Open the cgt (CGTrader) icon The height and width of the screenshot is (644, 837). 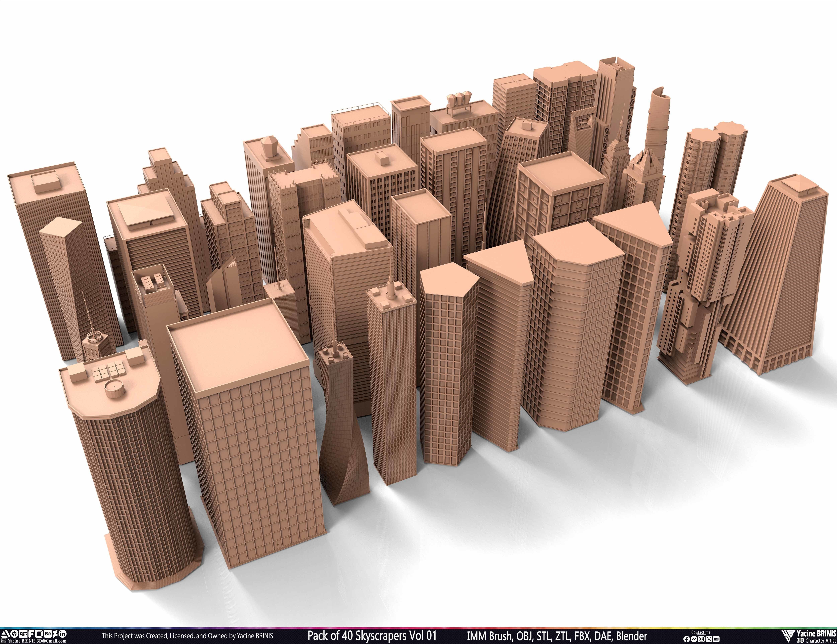point(23,634)
